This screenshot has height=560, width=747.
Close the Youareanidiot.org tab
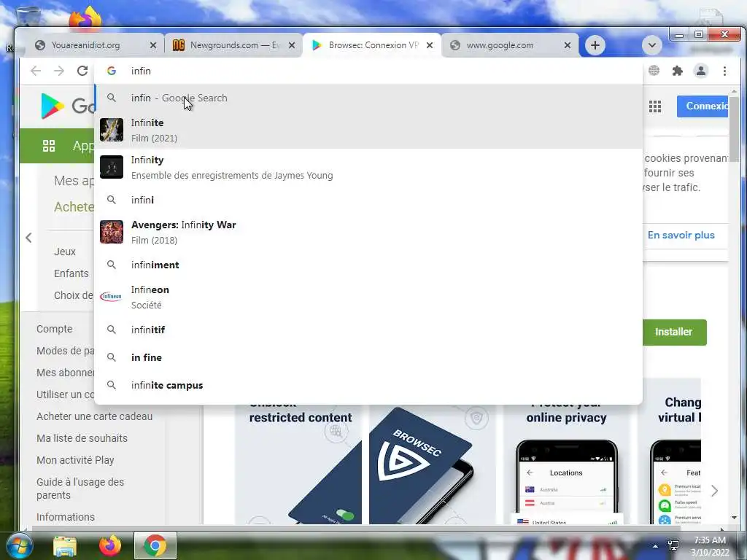point(153,45)
